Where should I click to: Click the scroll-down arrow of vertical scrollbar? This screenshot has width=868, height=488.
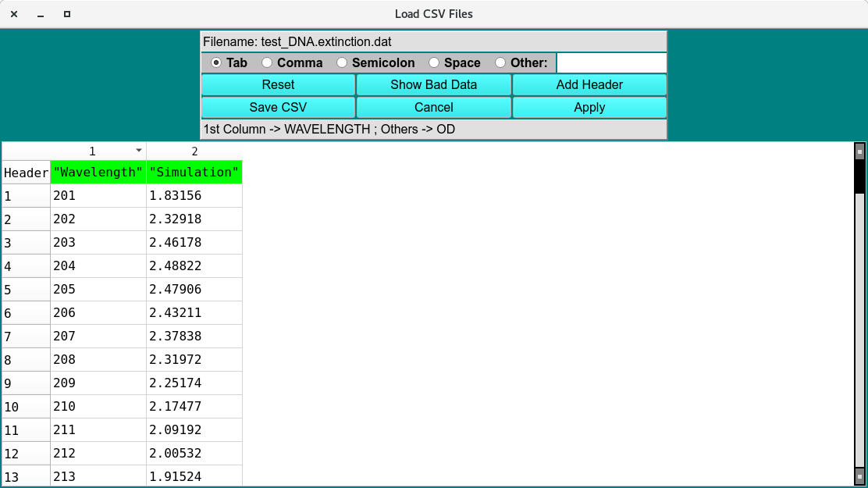[x=860, y=476]
